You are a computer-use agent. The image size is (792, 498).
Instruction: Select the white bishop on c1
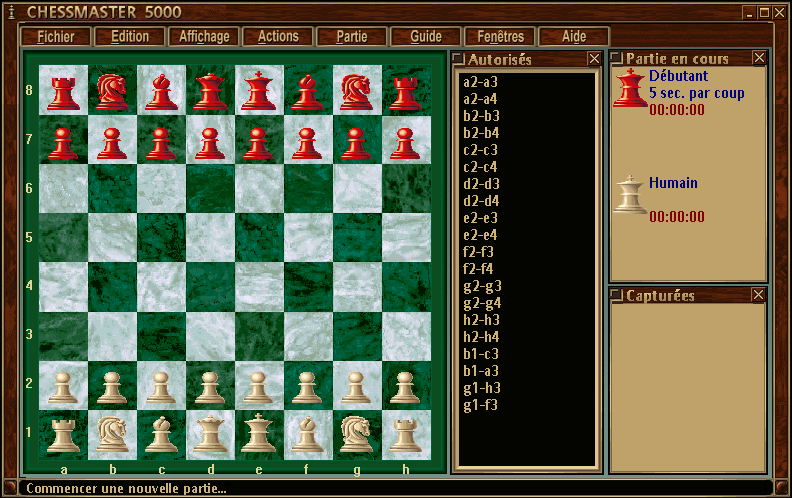pos(161,434)
